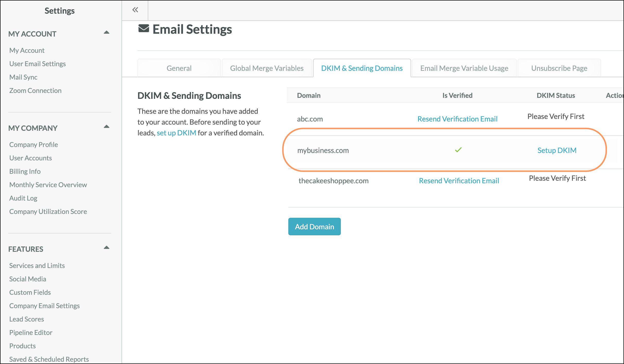Open Services and Limits

[37, 266]
